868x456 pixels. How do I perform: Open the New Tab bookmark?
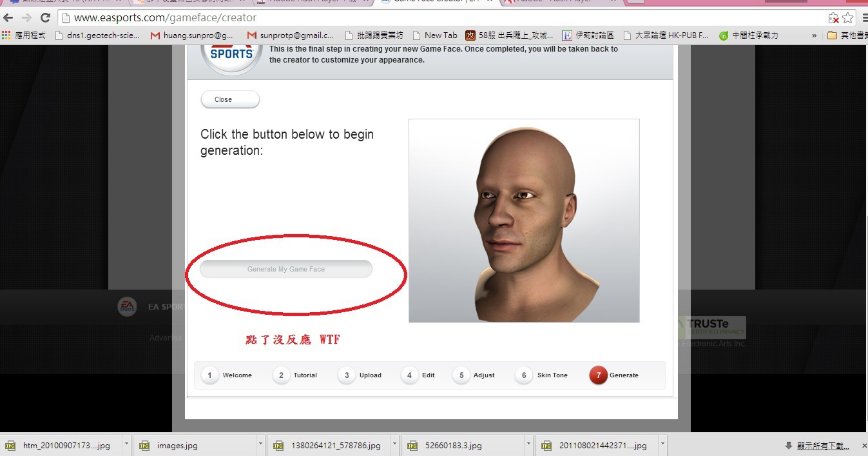tap(435, 35)
